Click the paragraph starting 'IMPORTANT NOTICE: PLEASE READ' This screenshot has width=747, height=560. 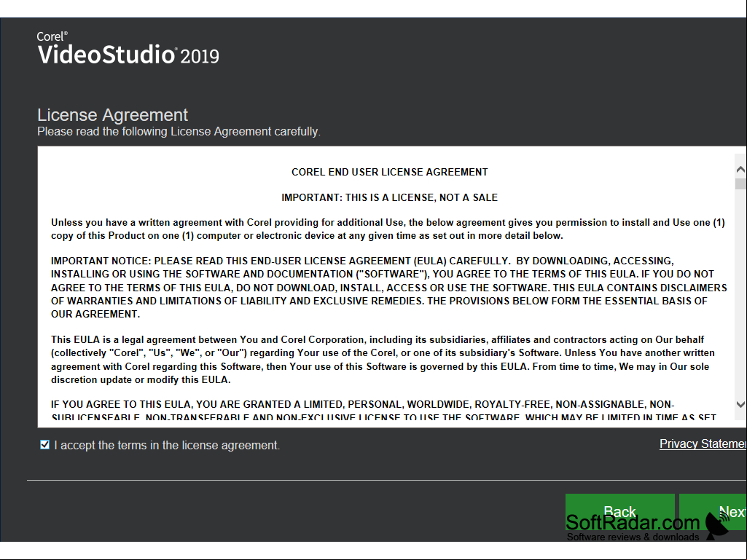tap(388, 288)
